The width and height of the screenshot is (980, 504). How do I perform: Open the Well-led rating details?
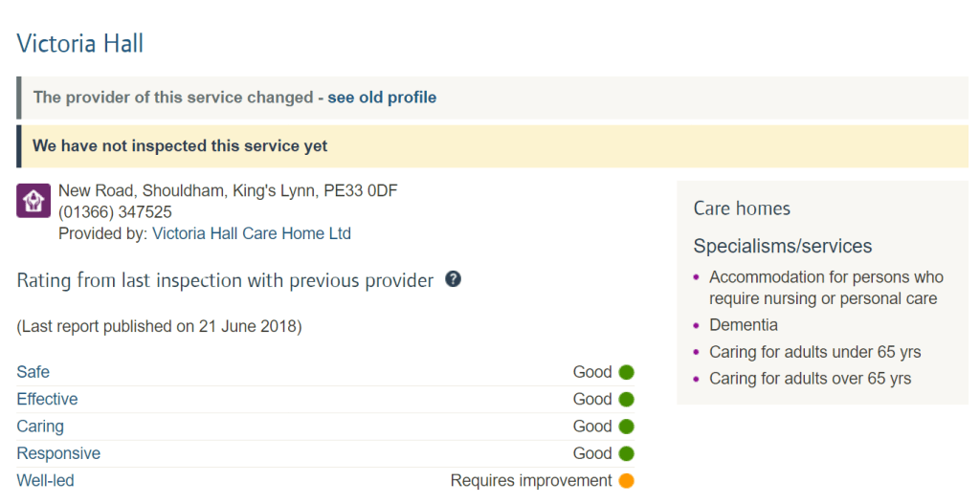coord(45,481)
